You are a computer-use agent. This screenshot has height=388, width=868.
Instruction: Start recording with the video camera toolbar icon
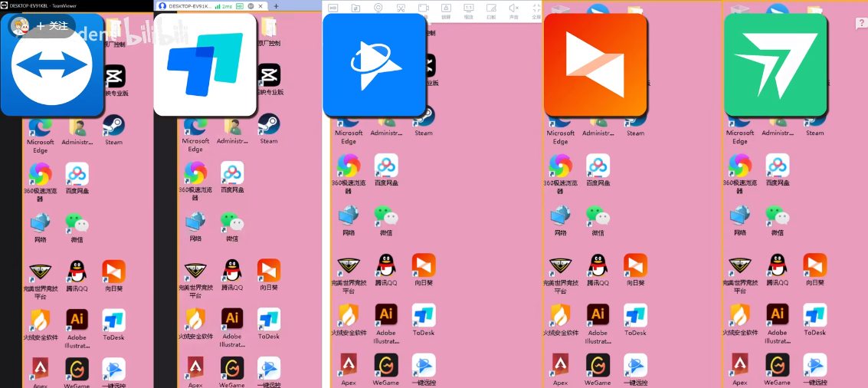424,8
